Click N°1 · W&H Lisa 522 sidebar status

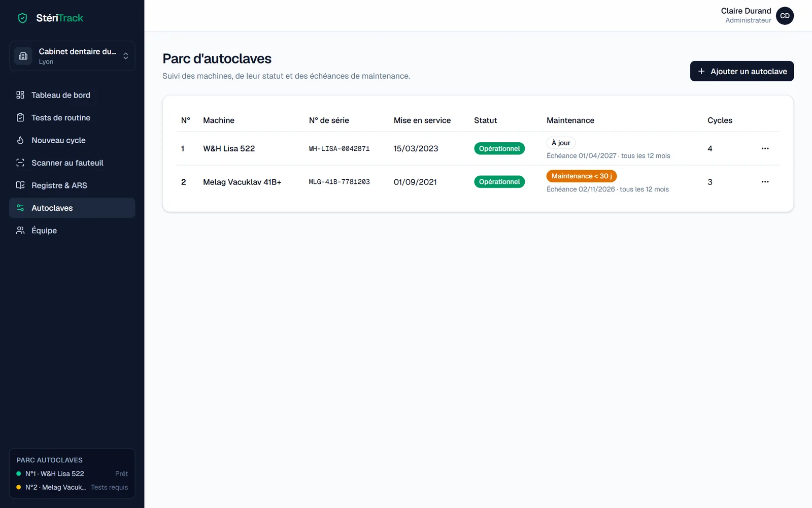pyautogui.click(x=55, y=473)
